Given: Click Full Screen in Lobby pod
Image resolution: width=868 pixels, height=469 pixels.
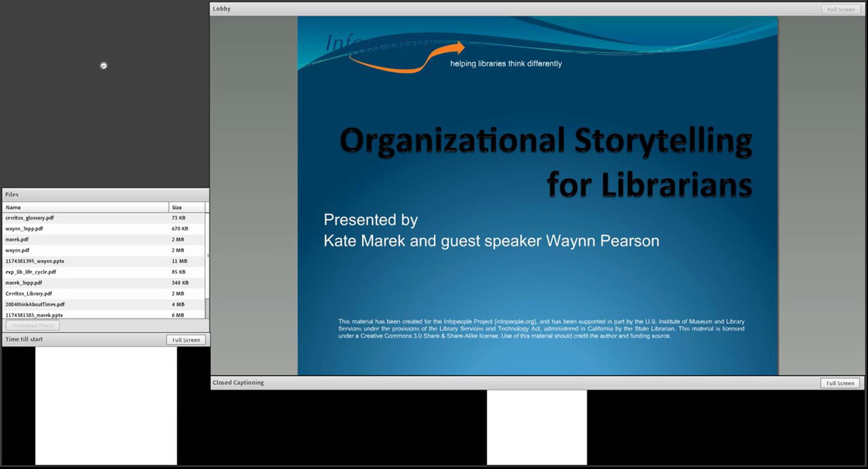Looking at the screenshot, I should coord(841,9).
